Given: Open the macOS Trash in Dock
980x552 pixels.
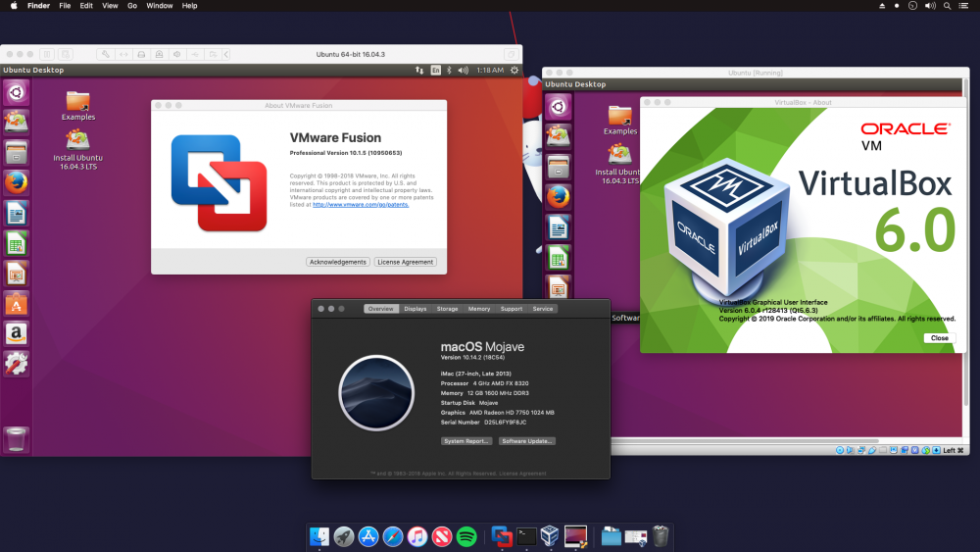Looking at the screenshot, I should click(660, 536).
